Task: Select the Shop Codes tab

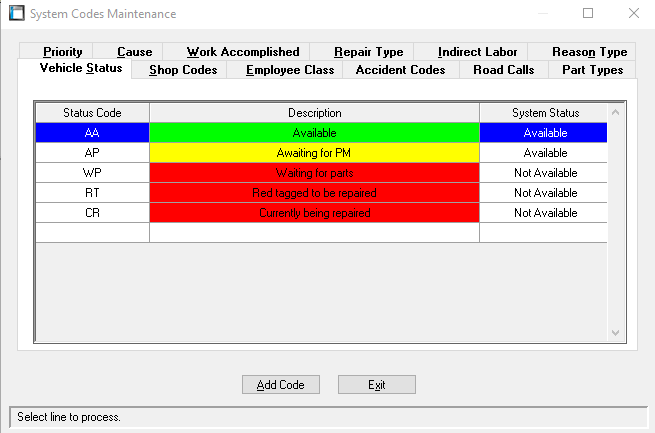Action: click(x=183, y=70)
